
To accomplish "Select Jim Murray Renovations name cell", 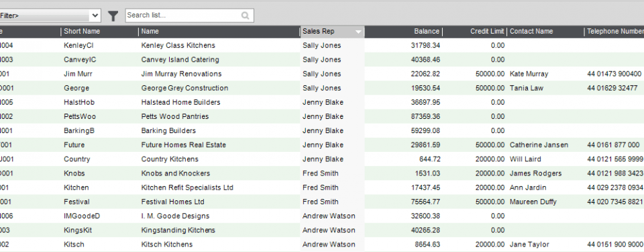I will click(x=181, y=74).
